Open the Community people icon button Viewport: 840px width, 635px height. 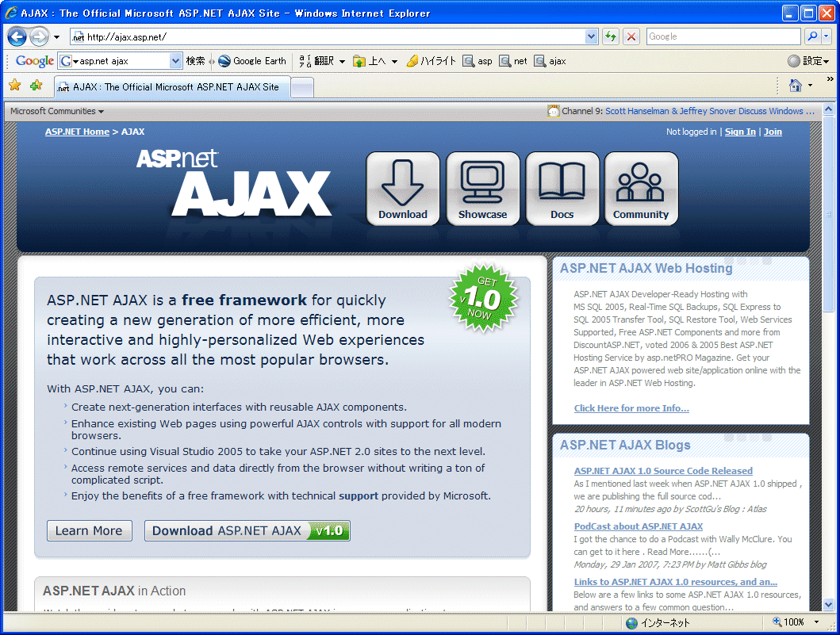pyautogui.click(x=641, y=189)
